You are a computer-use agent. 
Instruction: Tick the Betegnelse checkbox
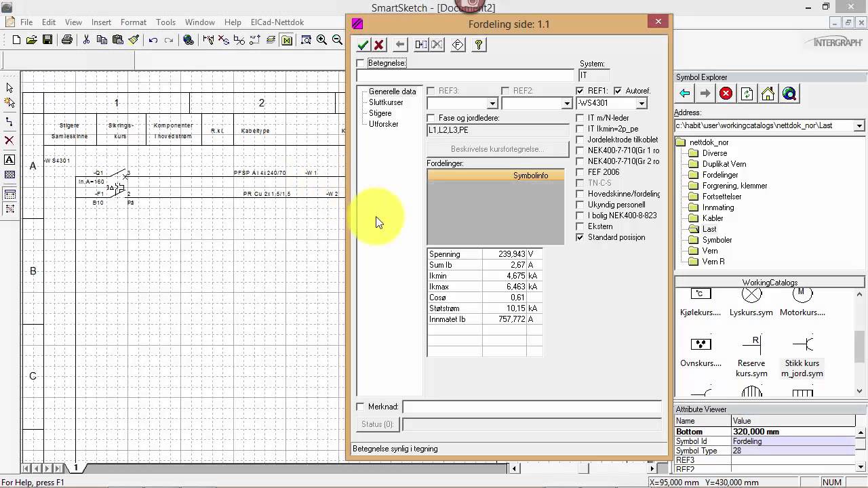point(361,63)
